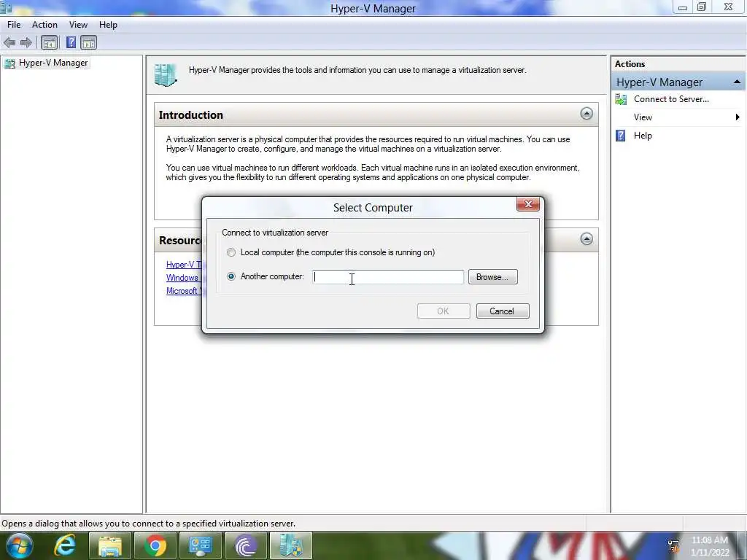Open the Windows Start button
Image resolution: width=747 pixels, height=560 pixels.
click(x=20, y=545)
